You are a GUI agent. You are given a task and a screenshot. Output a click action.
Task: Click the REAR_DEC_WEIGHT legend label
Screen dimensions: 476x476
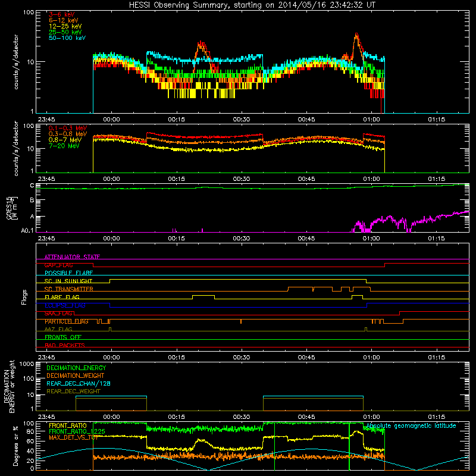click(73, 392)
